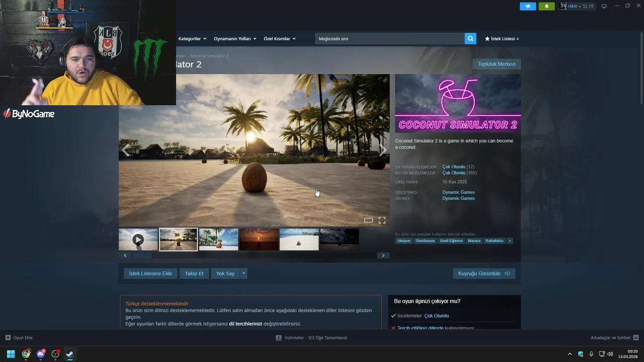
Task: Select the dark night screenshot thumbnail
Action: point(339,240)
